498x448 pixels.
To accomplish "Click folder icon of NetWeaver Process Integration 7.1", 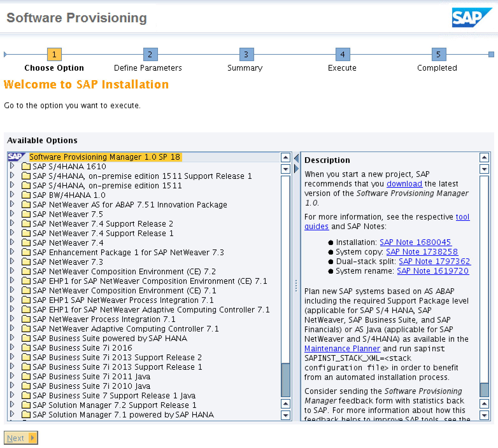I will pyautogui.click(x=26, y=319).
